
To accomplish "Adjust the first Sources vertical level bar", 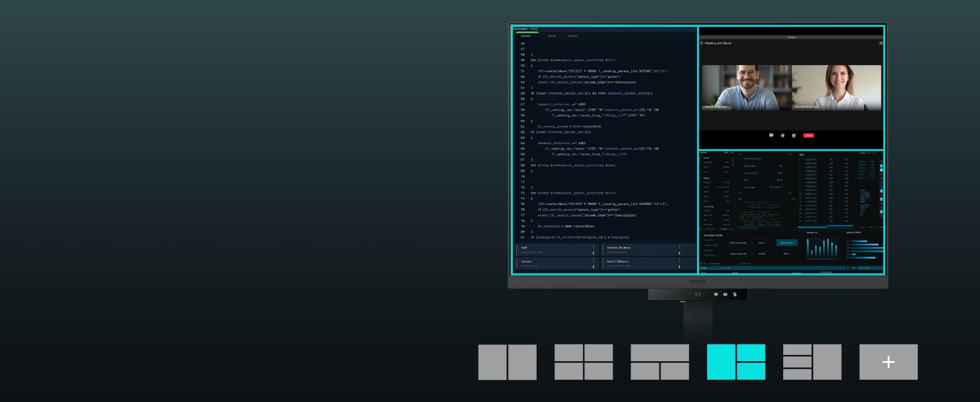I will [x=808, y=247].
